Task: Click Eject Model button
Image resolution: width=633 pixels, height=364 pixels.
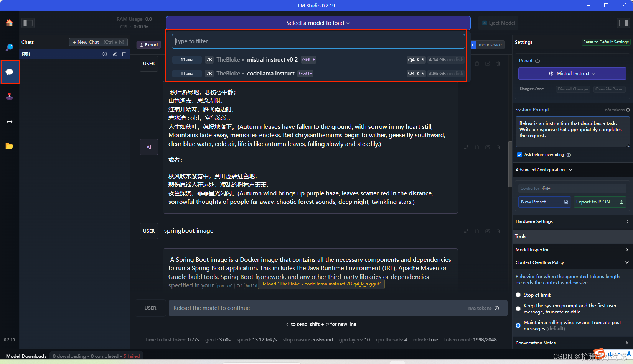Action: point(498,23)
